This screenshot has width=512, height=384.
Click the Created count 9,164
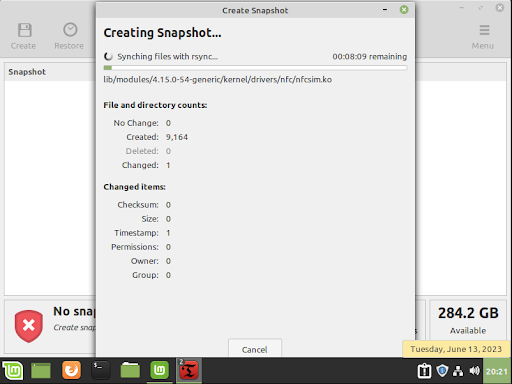[177, 137]
